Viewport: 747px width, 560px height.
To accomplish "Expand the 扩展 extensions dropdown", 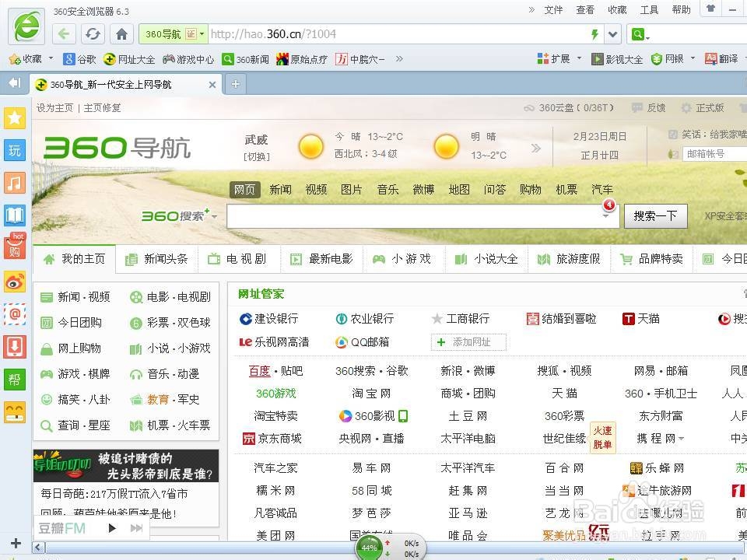I will (x=579, y=58).
